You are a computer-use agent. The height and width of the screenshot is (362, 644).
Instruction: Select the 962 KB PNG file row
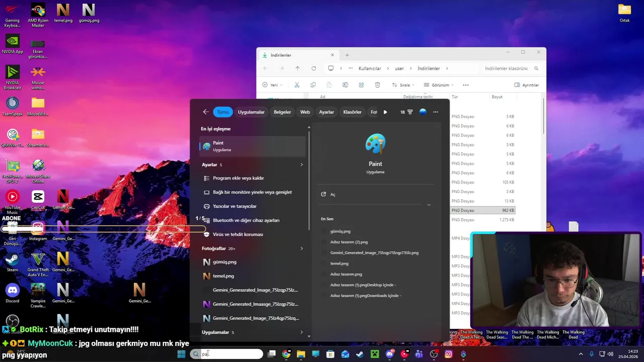coord(482,210)
